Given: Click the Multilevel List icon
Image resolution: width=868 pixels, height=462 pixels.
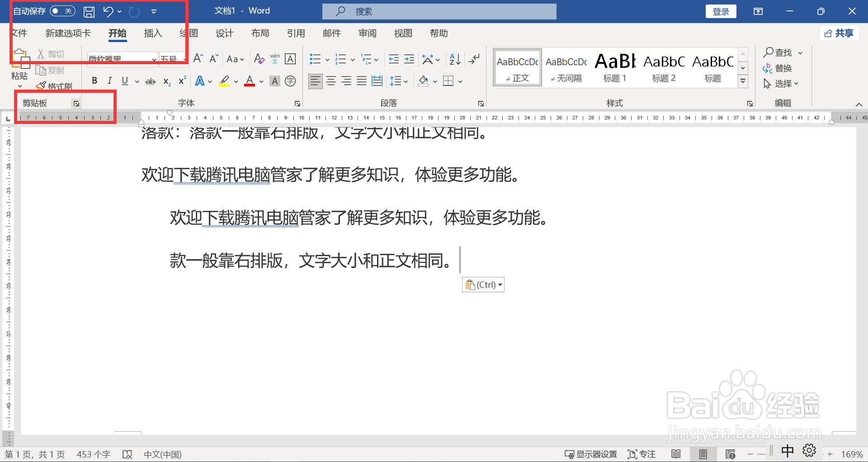Looking at the screenshot, I should point(366,59).
